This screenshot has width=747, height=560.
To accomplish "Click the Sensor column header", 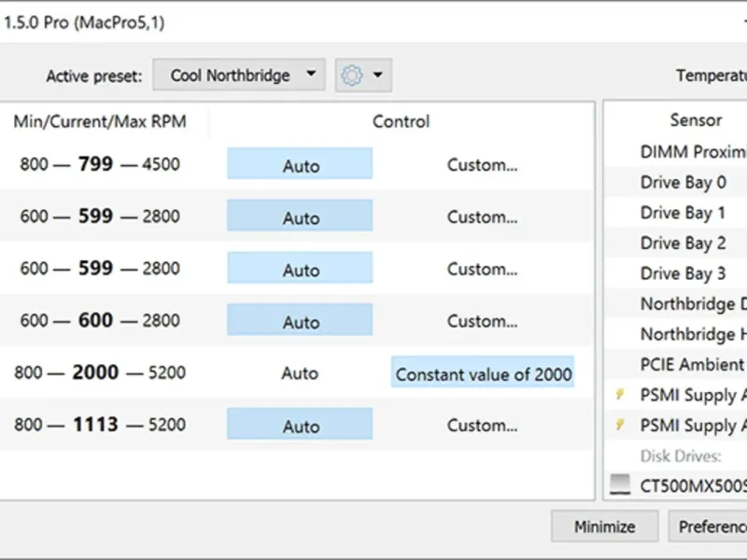I will (x=696, y=120).
